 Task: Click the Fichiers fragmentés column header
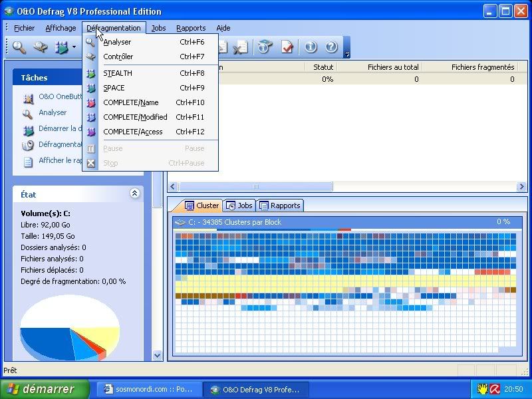[470, 67]
